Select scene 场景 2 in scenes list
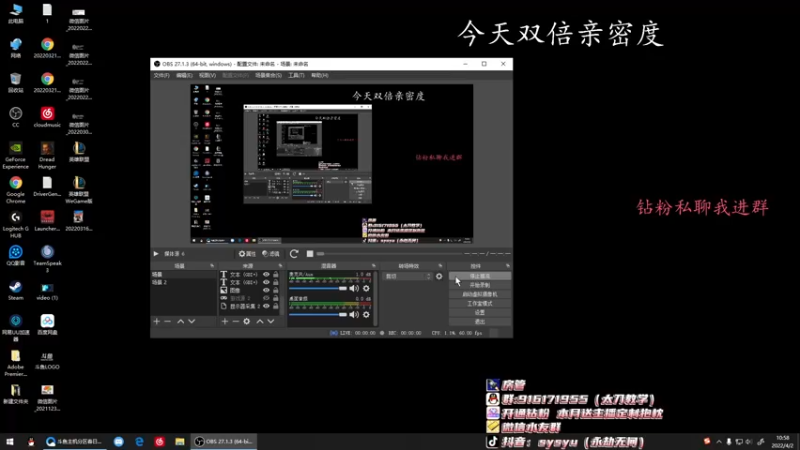Screen dimensions: 800x450 (184, 282)
